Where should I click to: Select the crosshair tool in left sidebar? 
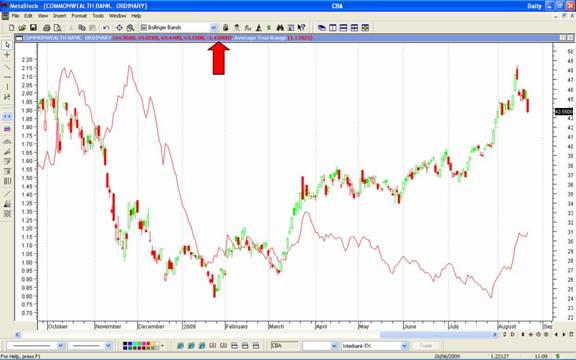click(7, 55)
